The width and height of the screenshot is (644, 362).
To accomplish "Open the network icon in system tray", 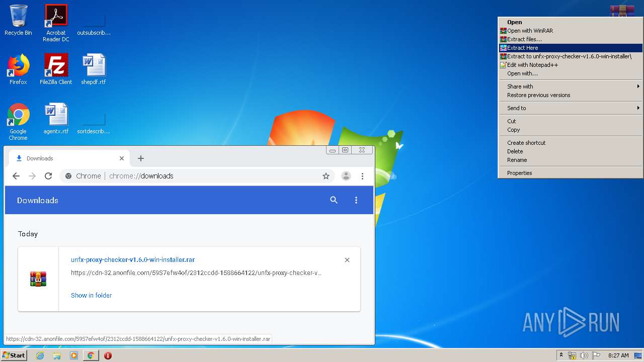I will pos(572,355).
